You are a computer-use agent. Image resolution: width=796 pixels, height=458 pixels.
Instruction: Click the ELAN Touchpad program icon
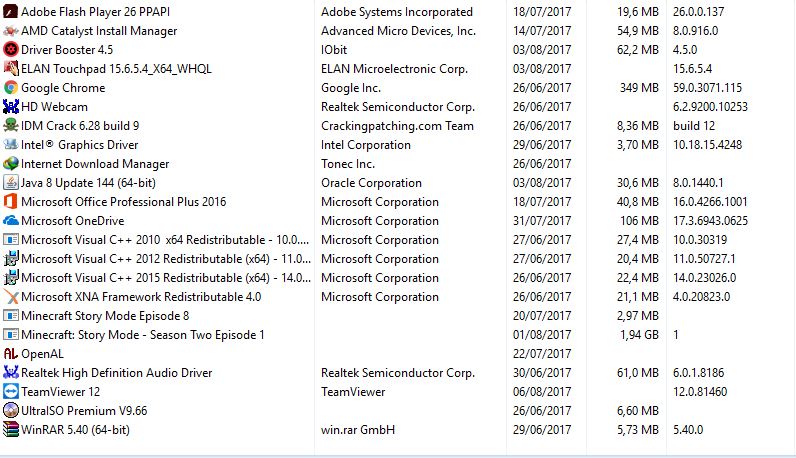(x=11, y=69)
